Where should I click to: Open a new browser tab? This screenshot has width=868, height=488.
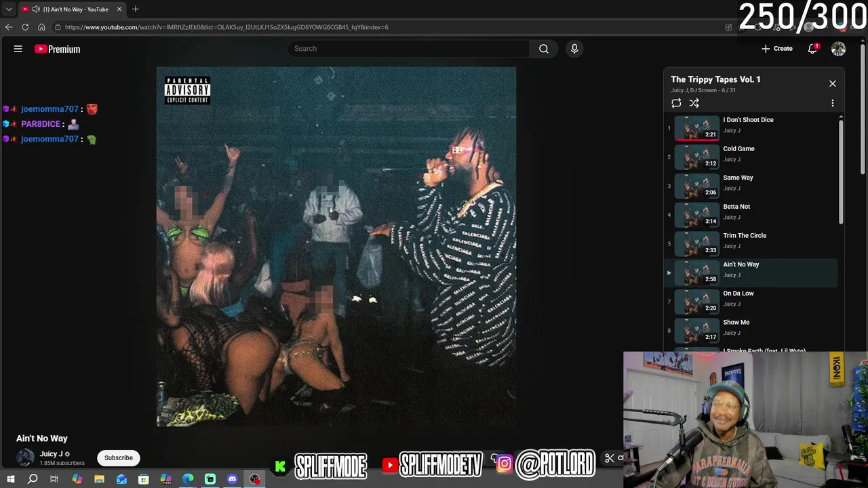[136, 9]
